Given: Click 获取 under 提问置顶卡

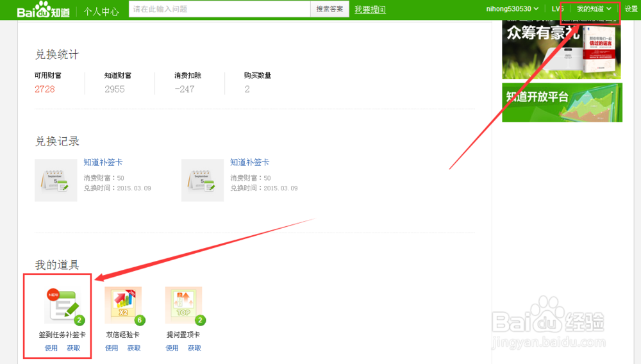Looking at the screenshot, I should (195, 348).
